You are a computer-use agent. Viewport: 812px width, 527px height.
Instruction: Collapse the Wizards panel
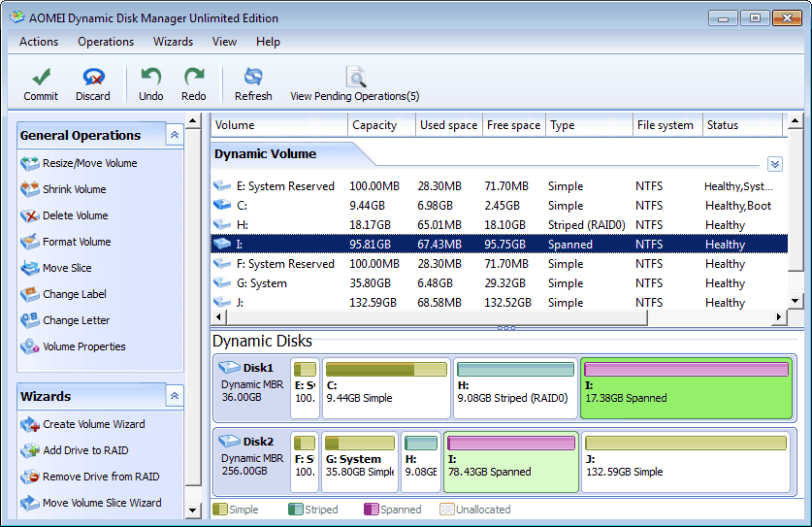click(174, 396)
